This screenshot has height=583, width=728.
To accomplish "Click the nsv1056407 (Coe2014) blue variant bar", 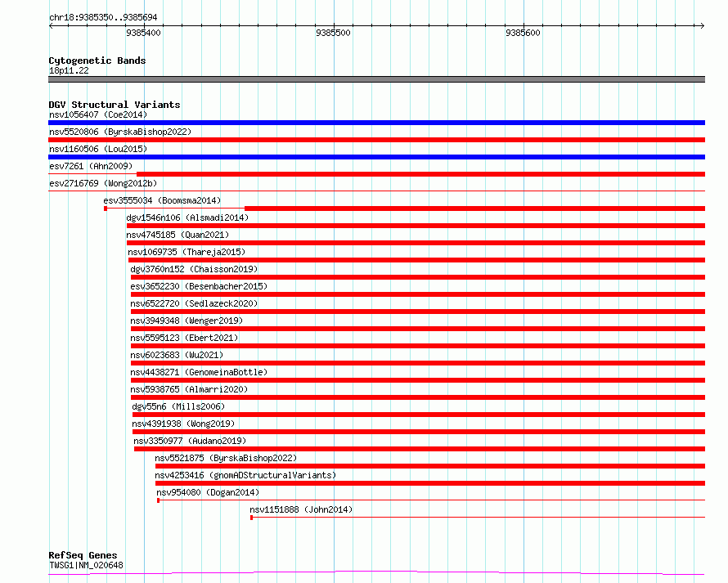I will [x=376, y=123].
